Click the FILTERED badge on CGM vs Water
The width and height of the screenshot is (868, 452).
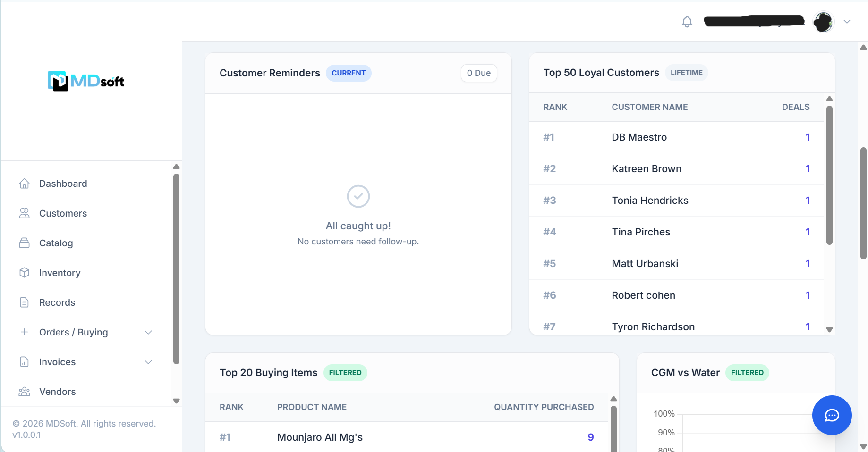point(747,373)
